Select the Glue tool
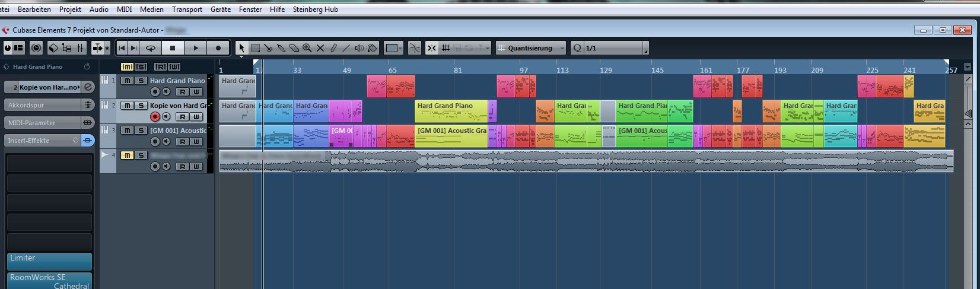Viewport: 980px width, 289px height. coord(281,48)
